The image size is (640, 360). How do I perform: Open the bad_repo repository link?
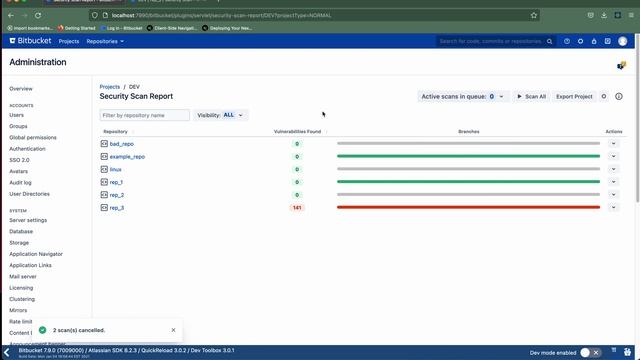[x=122, y=144]
